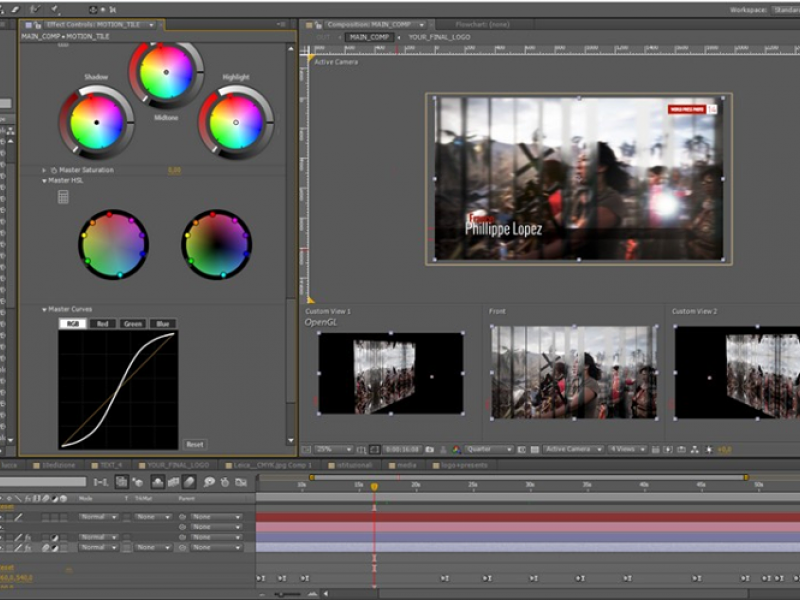
Task: Click the Reset button under Master Curves
Action: pos(194,444)
